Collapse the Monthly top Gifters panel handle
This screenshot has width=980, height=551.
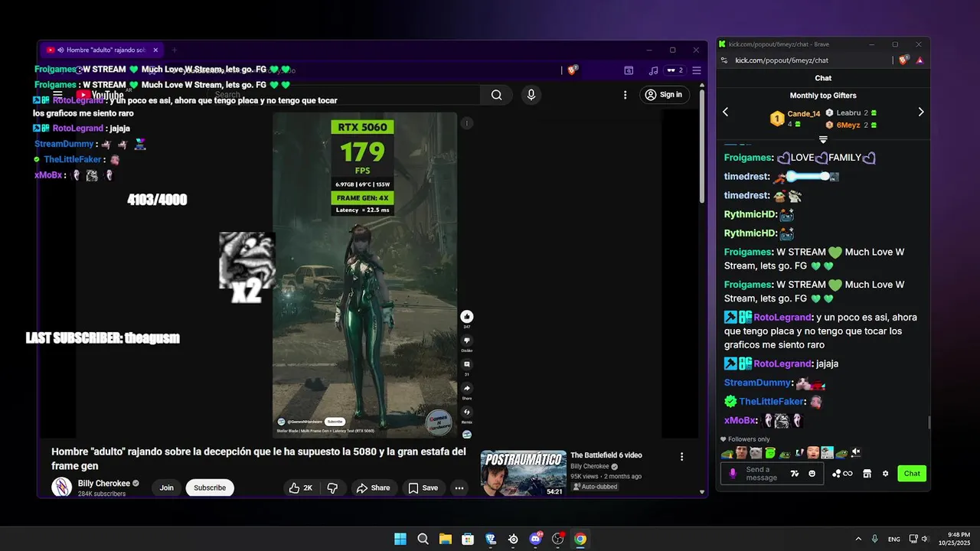(x=823, y=139)
